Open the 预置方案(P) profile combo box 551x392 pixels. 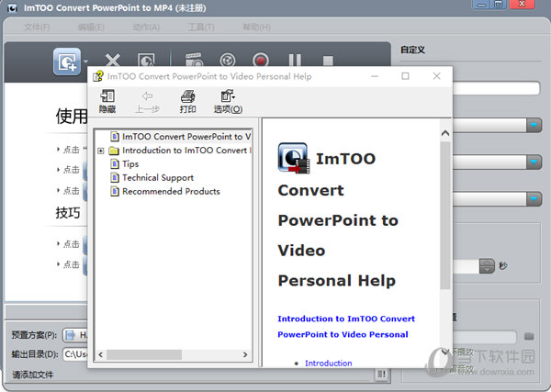pos(75,335)
